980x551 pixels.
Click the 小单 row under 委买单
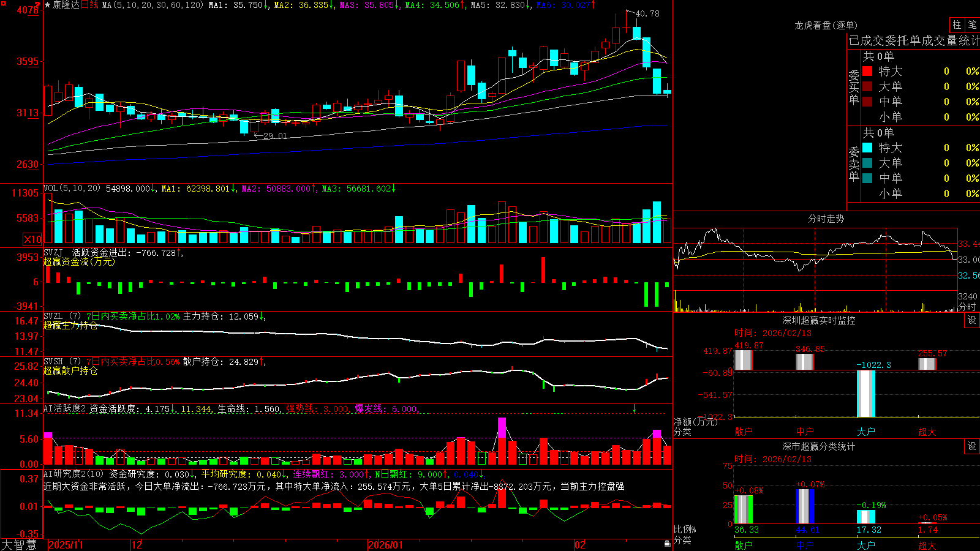click(921, 117)
